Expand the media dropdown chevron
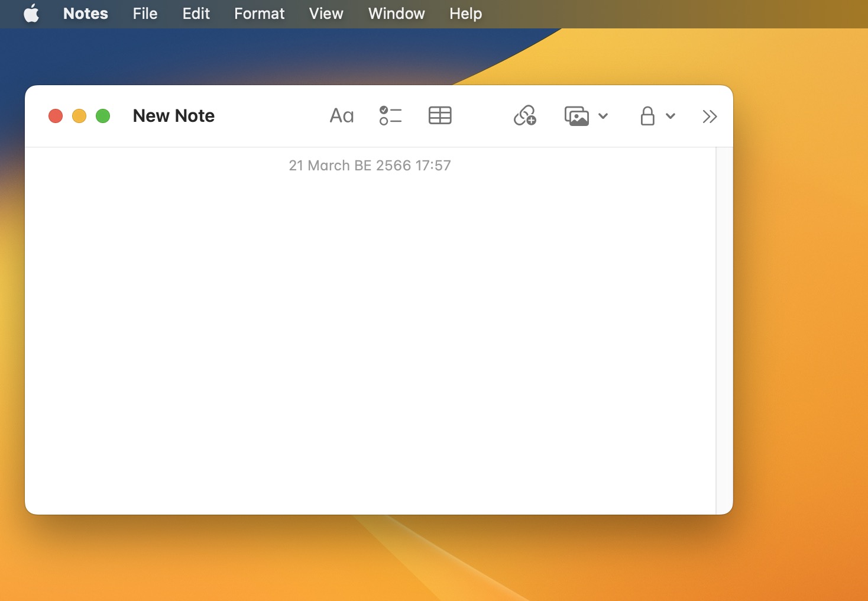 click(603, 116)
